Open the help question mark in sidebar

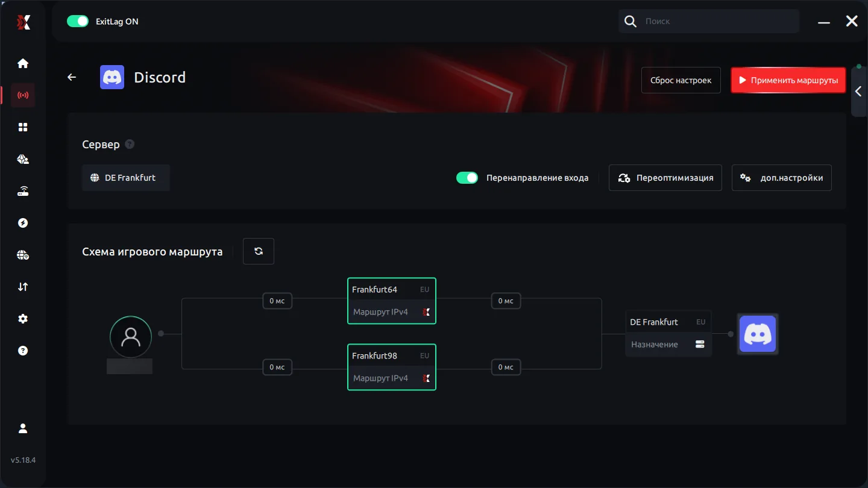[23, 351]
